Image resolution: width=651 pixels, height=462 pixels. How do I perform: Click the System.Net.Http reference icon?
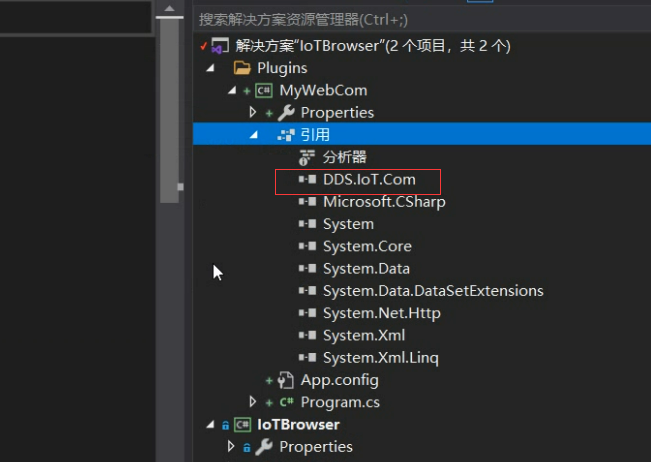click(307, 313)
